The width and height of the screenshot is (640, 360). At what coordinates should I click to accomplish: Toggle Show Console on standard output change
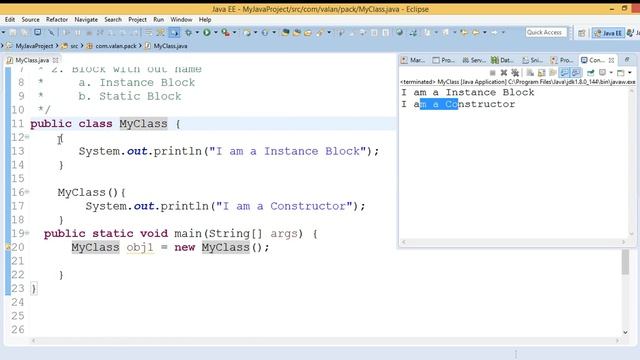point(564,73)
